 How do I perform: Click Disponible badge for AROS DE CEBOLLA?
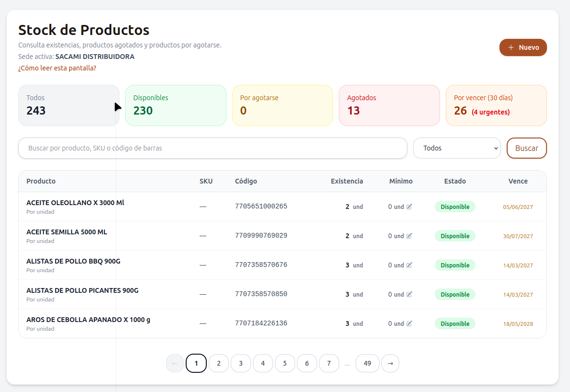(x=455, y=323)
